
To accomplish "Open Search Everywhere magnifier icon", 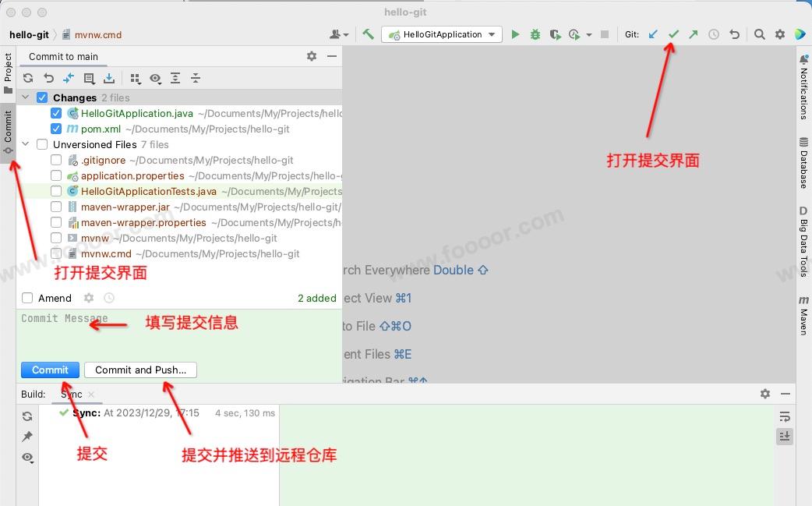I will 759,34.
